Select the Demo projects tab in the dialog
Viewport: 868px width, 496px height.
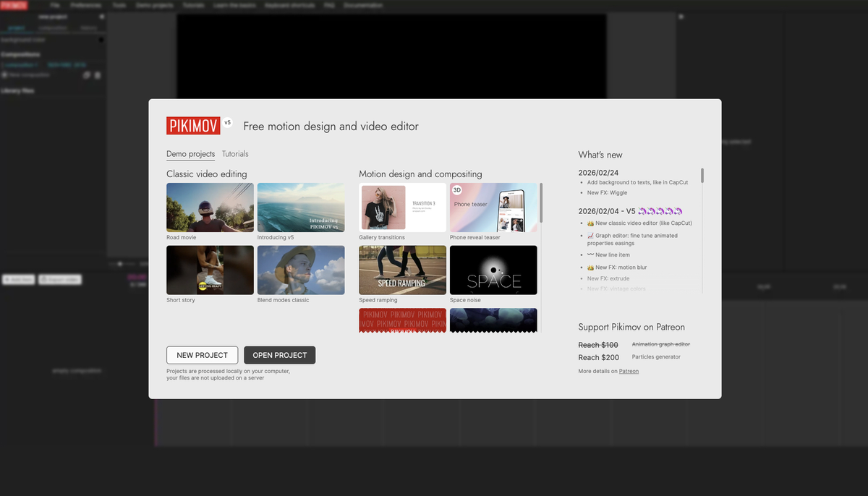pos(190,154)
